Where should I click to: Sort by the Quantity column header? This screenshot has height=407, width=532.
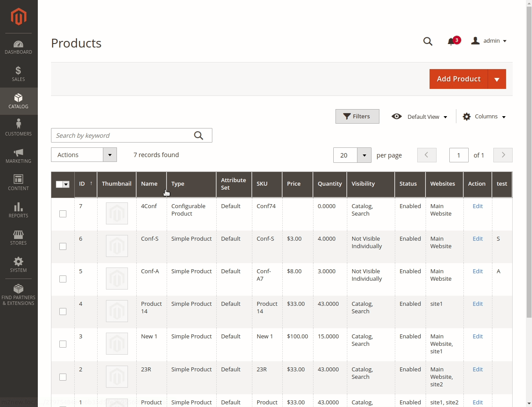(330, 184)
